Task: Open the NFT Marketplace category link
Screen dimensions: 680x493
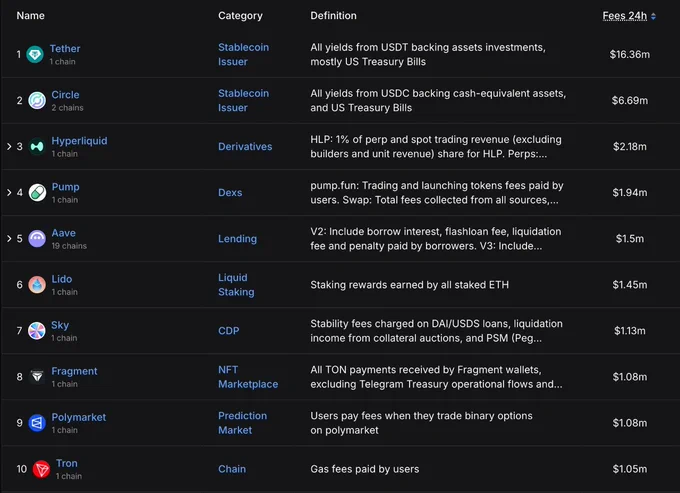Action: click(x=248, y=377)
